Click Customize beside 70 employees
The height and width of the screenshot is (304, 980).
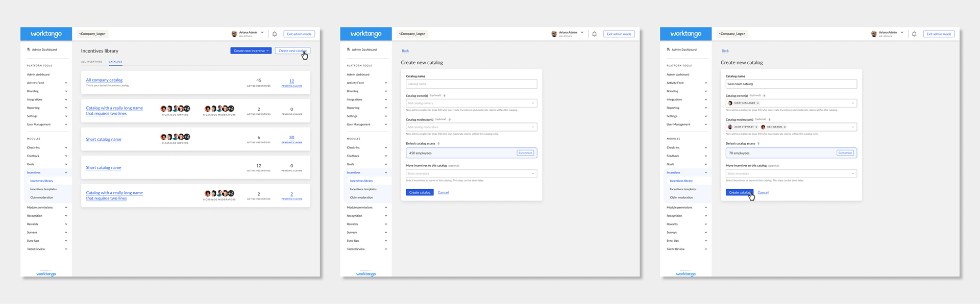(845, 153)
